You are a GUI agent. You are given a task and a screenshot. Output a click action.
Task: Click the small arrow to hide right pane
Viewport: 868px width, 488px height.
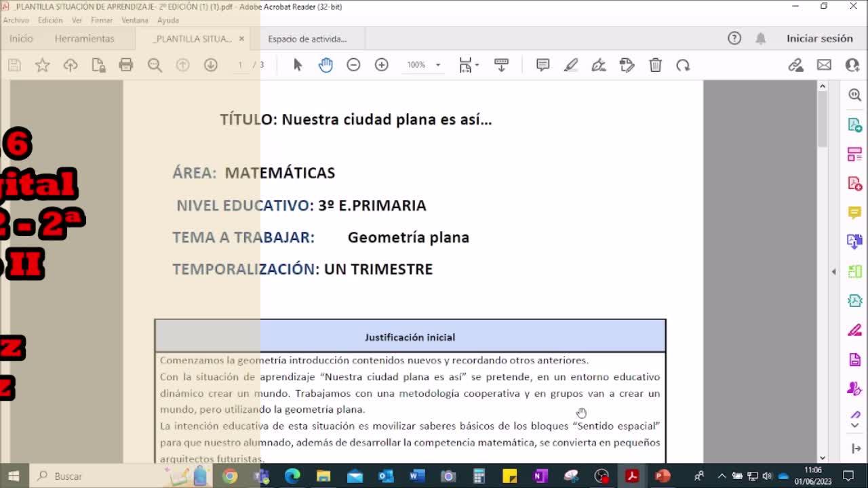coord(833,271)
